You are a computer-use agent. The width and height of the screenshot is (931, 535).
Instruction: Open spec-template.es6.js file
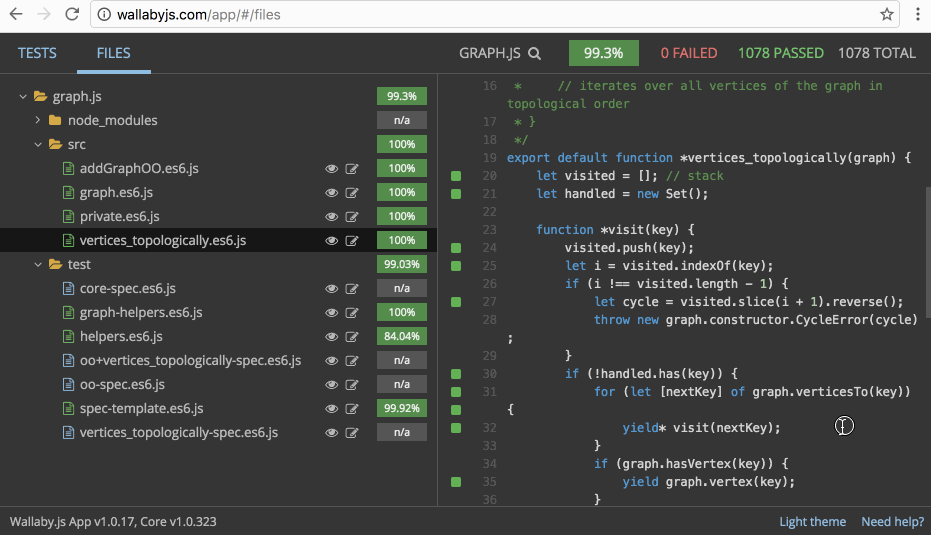141,409
